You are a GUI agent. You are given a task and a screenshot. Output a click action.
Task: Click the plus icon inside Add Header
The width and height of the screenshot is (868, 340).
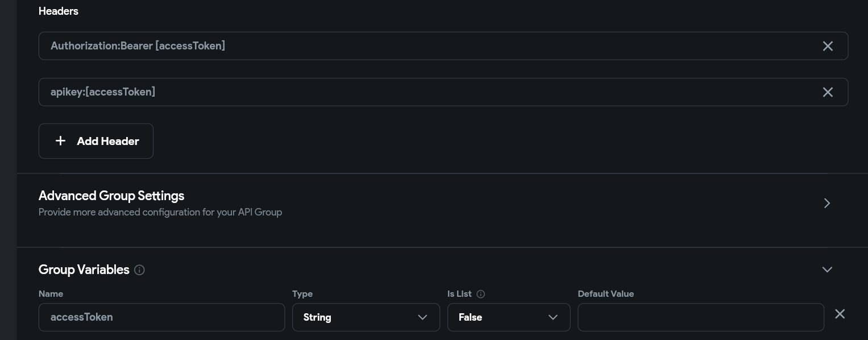[60, 141]
